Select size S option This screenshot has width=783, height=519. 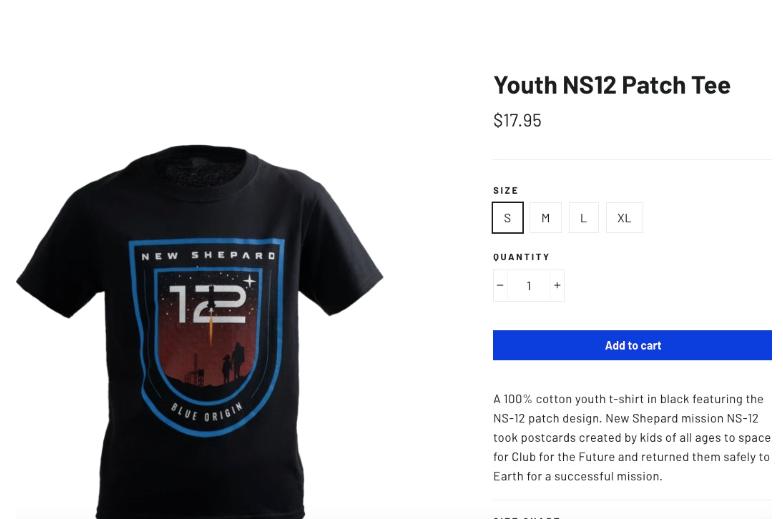tap(507, 218)
